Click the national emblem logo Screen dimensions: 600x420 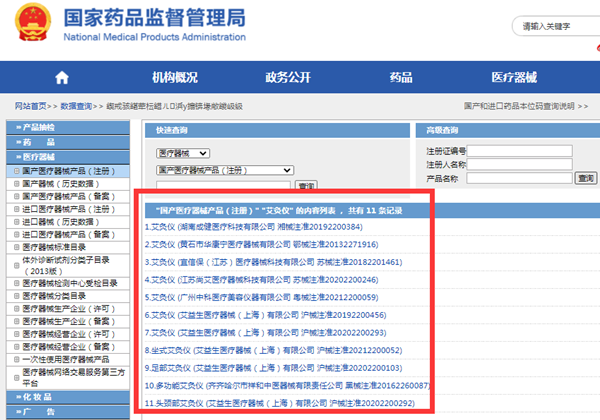pyautogui.click(x=33, y=22)
